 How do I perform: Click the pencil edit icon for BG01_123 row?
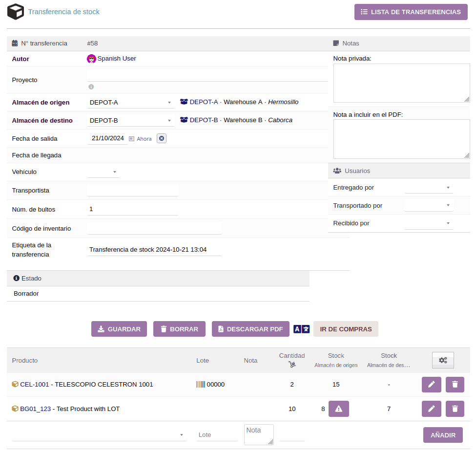point(431,409)
